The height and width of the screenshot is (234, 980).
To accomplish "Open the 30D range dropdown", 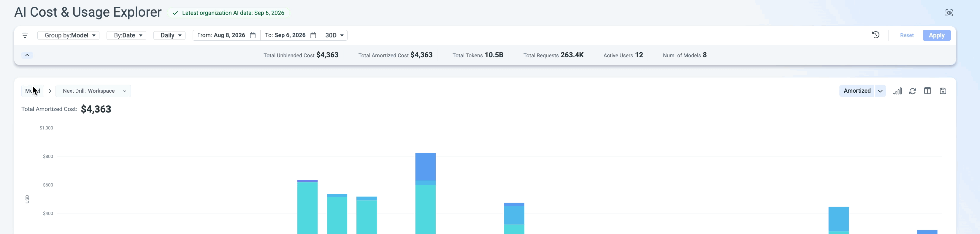I will (334, 35).
